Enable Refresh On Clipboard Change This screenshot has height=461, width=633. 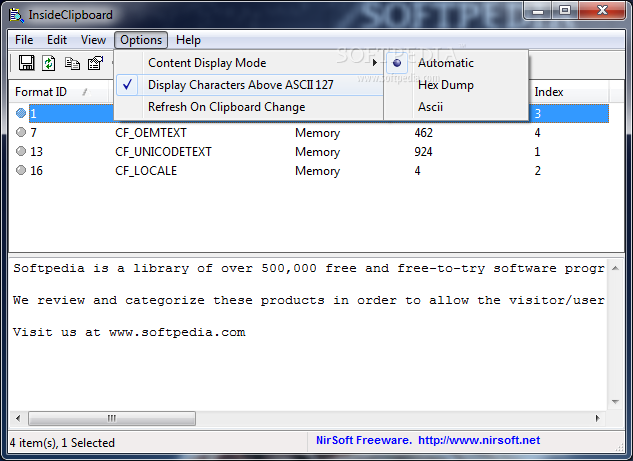(x=249, y=107)
